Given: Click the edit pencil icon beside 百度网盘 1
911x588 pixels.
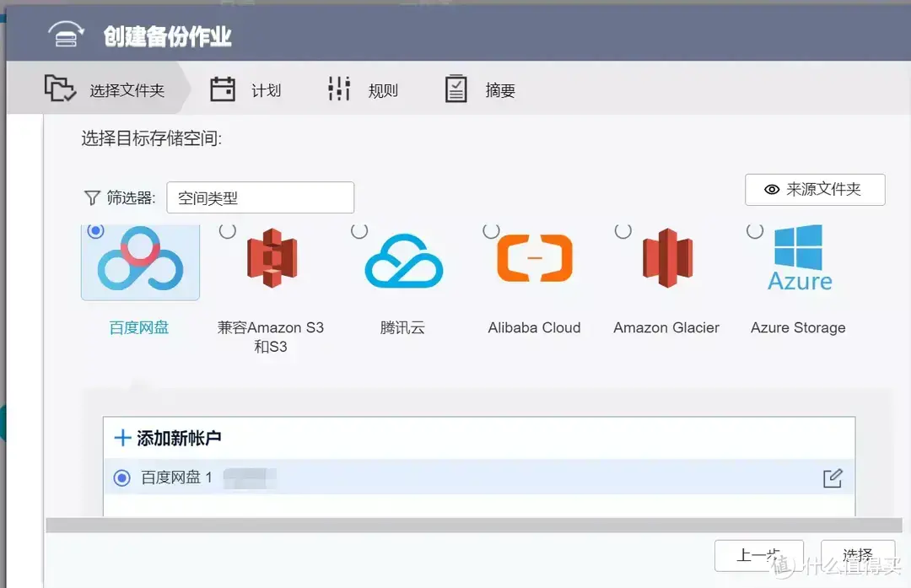Looking at the screenshot, I should pos(833,477).
